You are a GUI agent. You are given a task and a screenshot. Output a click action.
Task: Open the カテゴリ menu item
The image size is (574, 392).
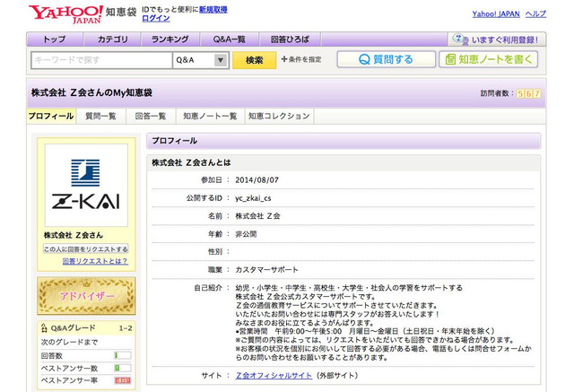pos(112,39)
